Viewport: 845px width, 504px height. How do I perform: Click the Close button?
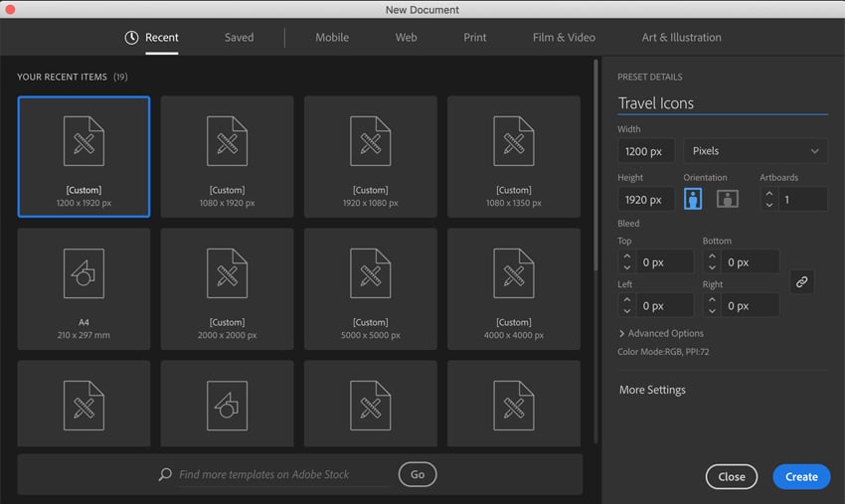click(x=732, y=476)
